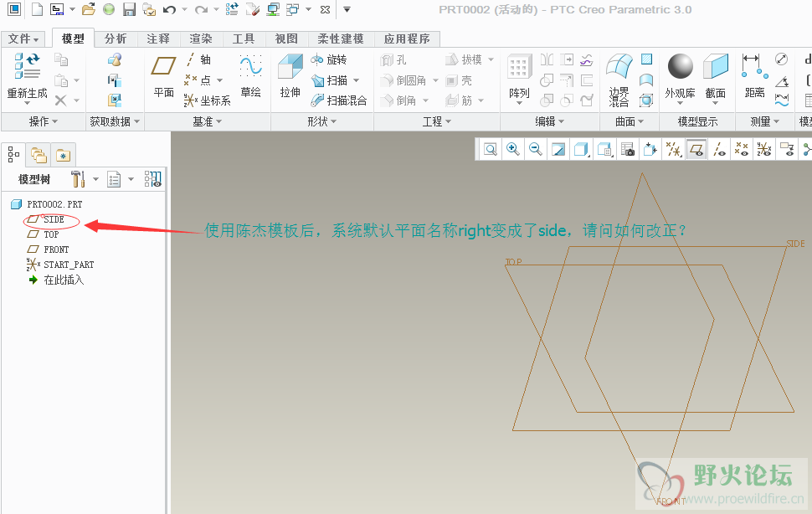
Task: Expand the 获取数据 group dropdown
Action: (x=115, y=121)
